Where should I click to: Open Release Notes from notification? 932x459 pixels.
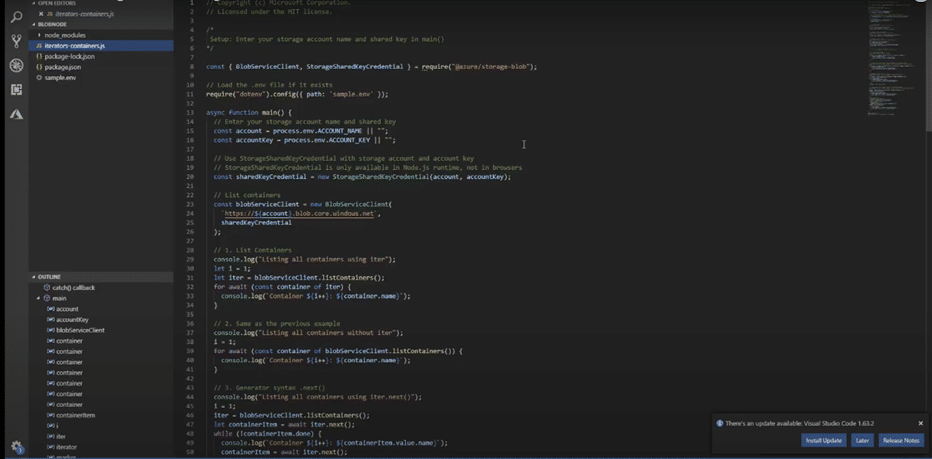click(x=900, y=441)
